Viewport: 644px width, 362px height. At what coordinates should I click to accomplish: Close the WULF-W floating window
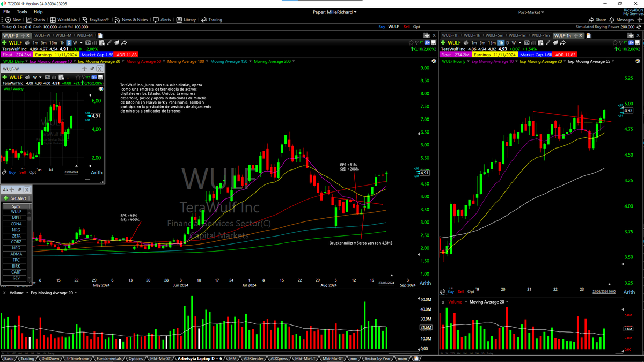100,69
